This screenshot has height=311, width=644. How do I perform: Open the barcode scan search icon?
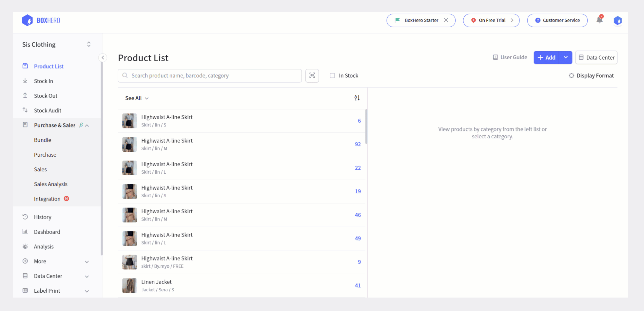pos(312,76)
